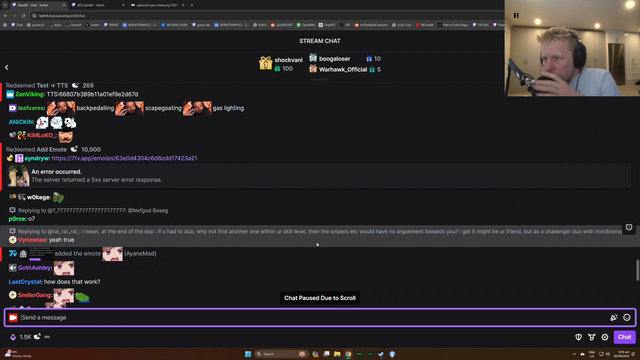Click 'how does that work?' message text
The image size is (640, 360).
[72, 282]
